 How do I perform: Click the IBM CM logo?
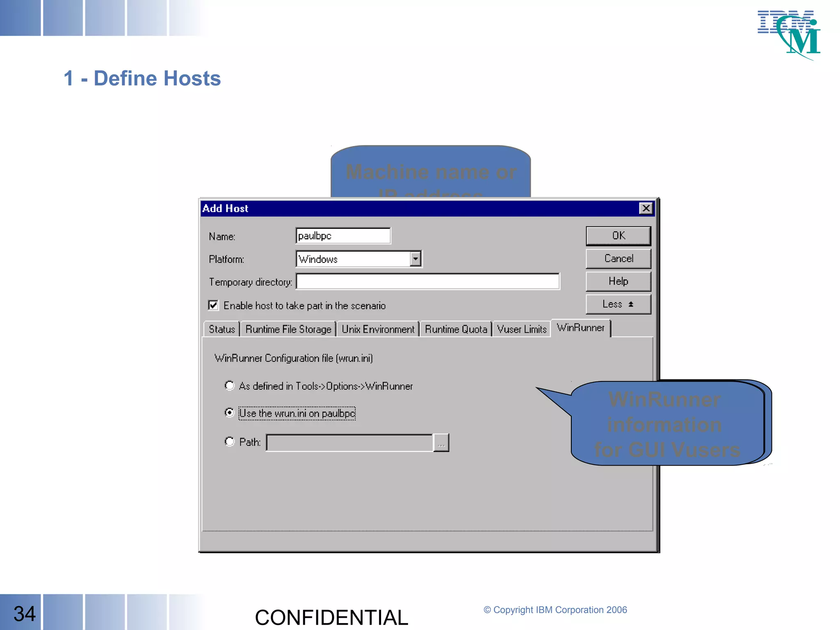(x=789, y=35)
